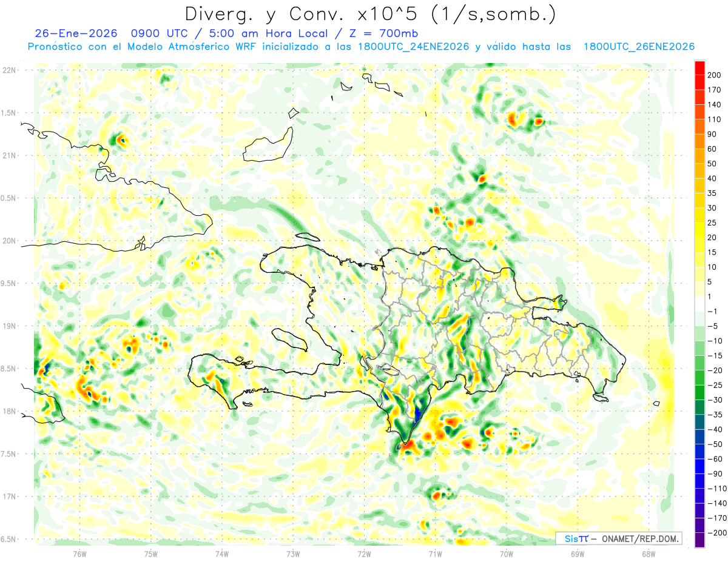Click the "20N" latitude label
The height and width of the screenshot is (562, 728).
tap(9, 241)
